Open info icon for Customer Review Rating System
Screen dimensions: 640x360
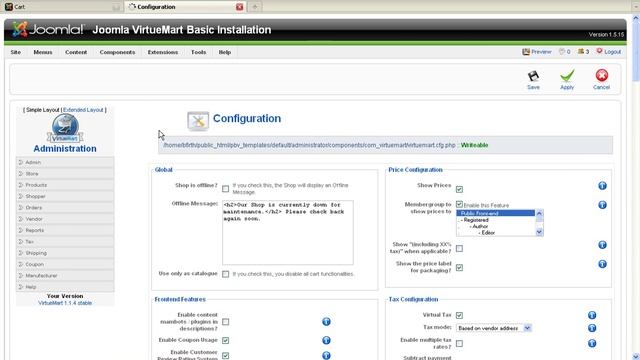point(326,356)
